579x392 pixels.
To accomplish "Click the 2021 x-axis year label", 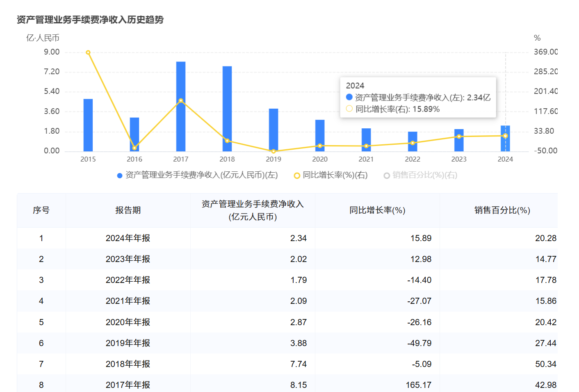I will (366, 160).
